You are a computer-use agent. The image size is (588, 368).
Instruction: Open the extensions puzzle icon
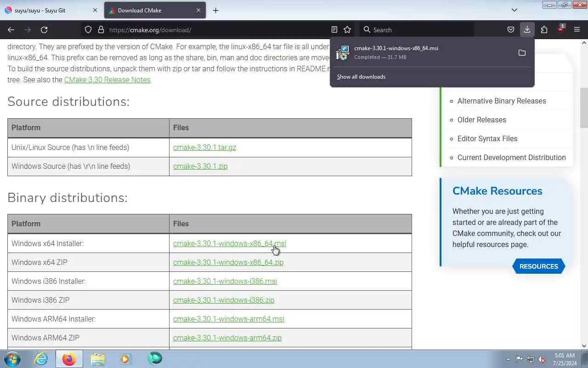pyautogui.click(x=544, y=30)
